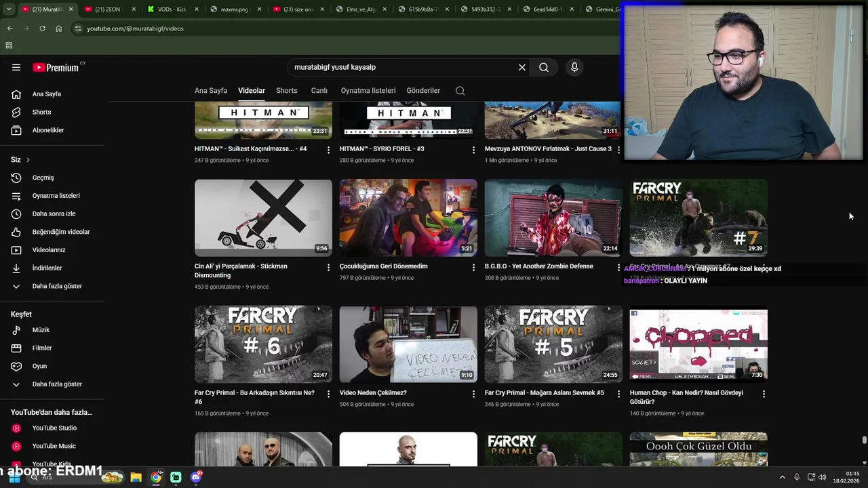Click the magnifier search button

tap(544, 67)
